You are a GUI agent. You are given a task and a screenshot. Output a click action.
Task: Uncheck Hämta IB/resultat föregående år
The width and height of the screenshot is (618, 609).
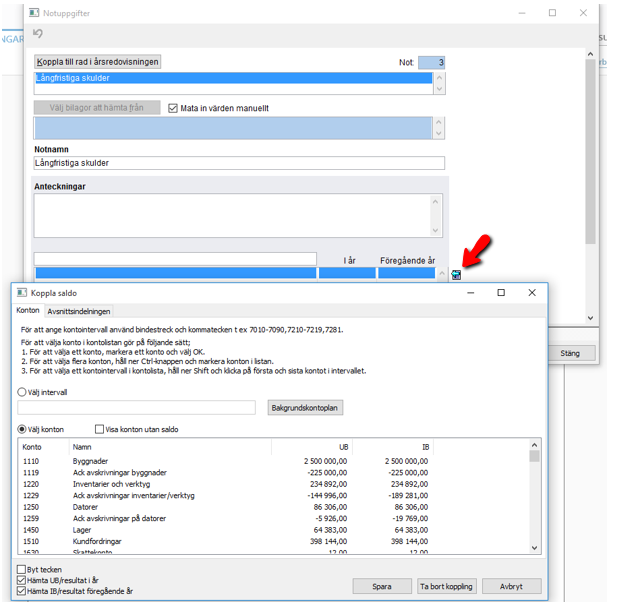coord(21,591)
